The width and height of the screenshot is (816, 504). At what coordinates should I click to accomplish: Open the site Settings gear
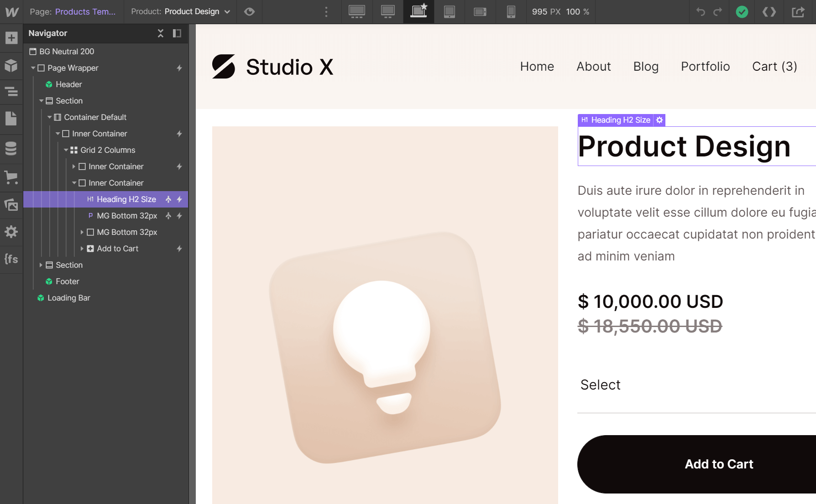11,232
